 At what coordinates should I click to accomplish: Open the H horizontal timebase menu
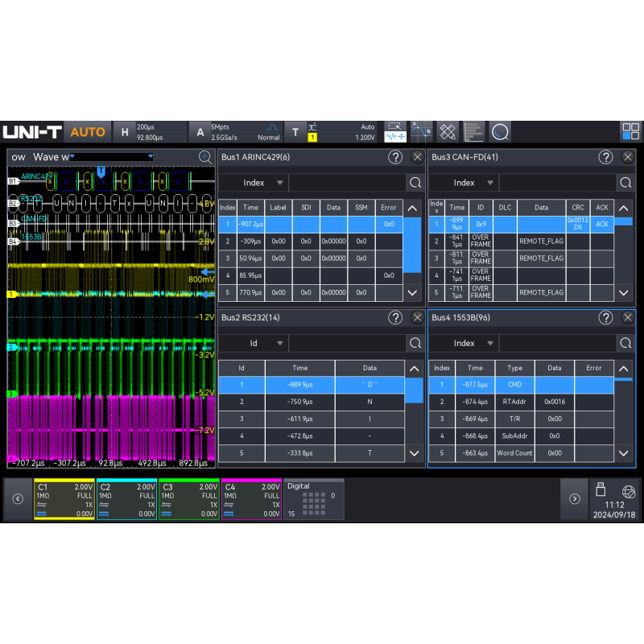(x=150, y=132)
